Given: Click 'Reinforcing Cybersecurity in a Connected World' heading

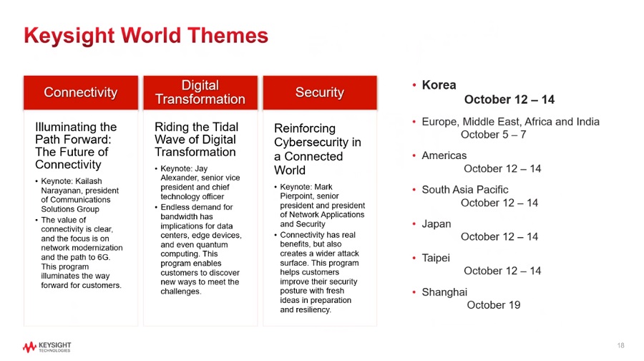Looking at the screenshot, I should (318, 149).
